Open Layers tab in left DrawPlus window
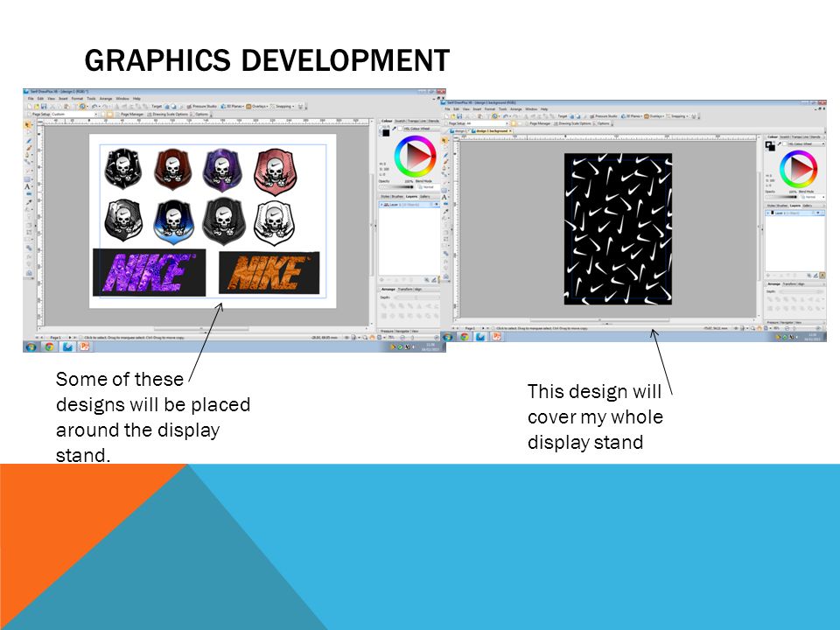 coord(411,197)
